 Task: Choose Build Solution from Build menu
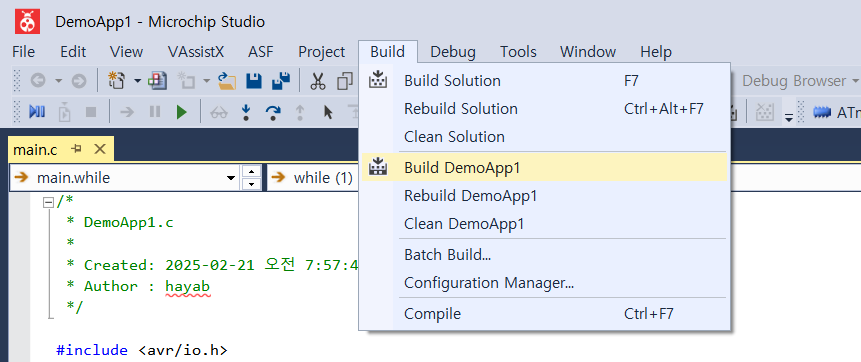(544, 81)
